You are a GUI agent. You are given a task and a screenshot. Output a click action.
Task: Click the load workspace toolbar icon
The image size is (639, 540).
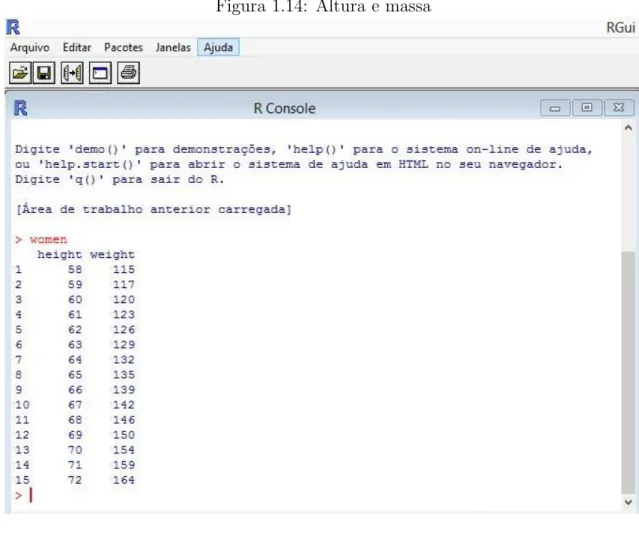pos(72,73)
